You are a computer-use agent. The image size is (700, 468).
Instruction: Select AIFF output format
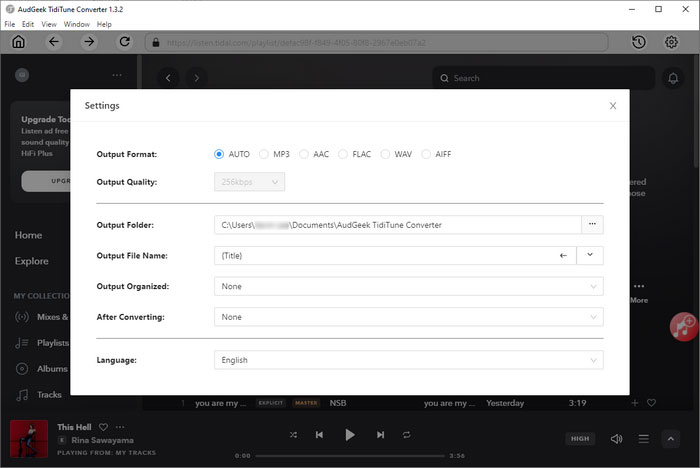point(426,154)
